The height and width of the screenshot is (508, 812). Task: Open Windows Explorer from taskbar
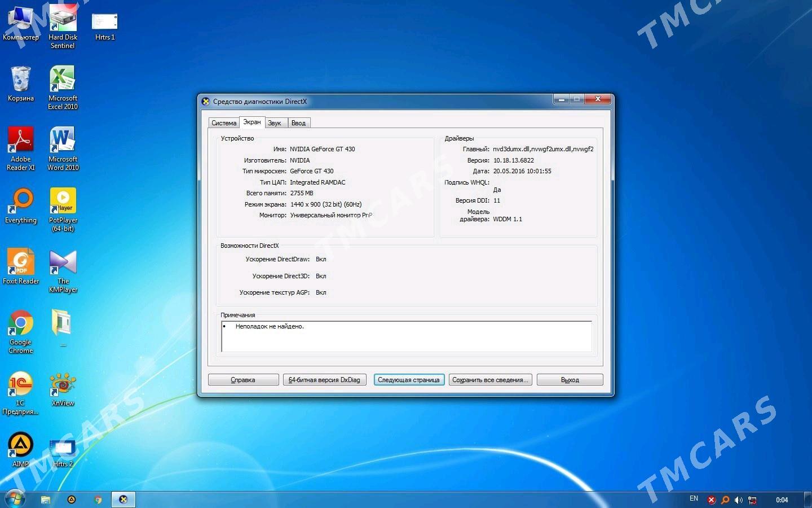coord(46,500)
